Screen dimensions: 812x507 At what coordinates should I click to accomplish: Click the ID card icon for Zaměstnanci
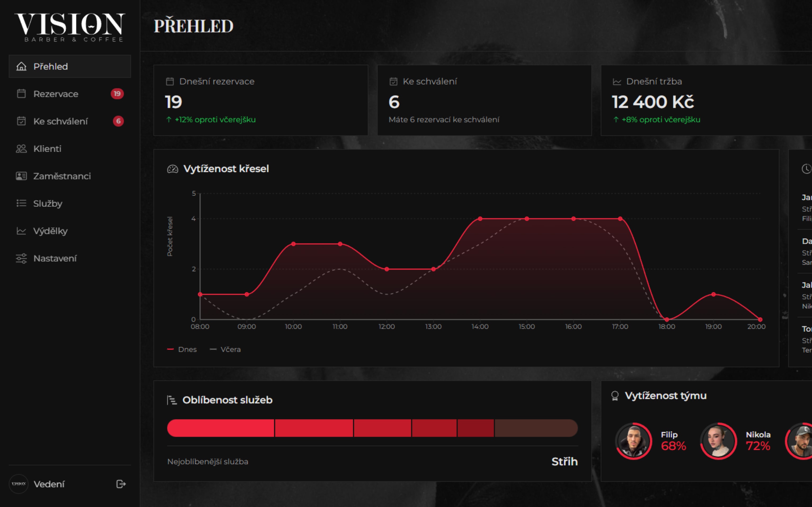[x=21, y=176]
